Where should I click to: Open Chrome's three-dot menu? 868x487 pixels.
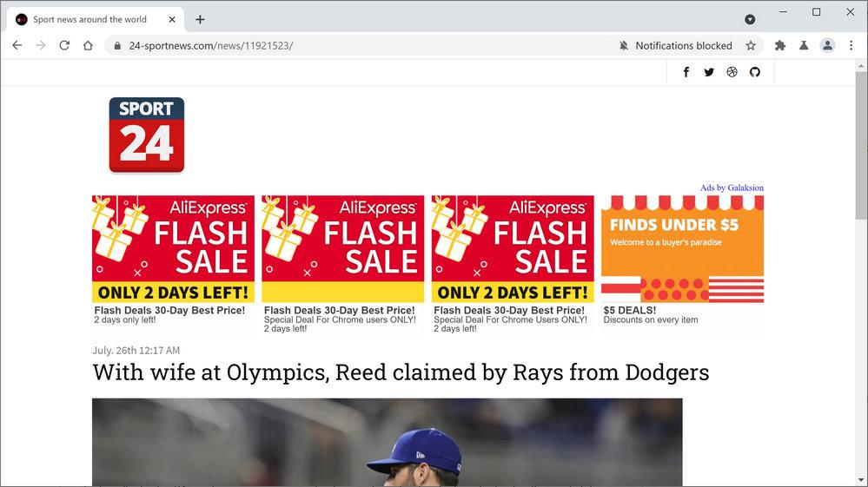851,46
